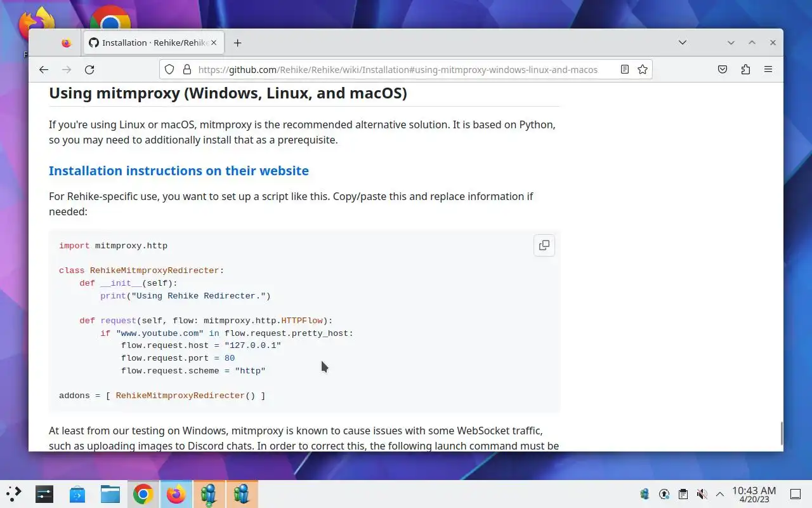812x508 pixels.
Task: Bookmark this page with the star
Action: [x=643, y=70]
